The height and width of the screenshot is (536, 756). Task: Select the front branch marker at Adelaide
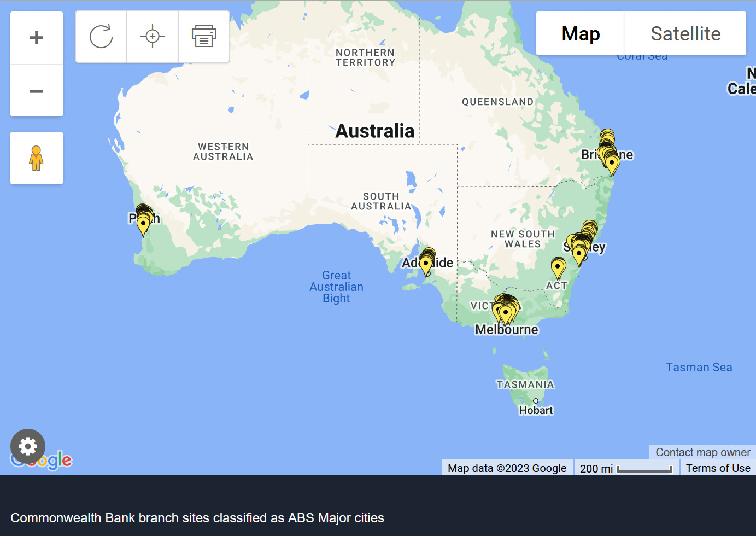coord(426,266)
